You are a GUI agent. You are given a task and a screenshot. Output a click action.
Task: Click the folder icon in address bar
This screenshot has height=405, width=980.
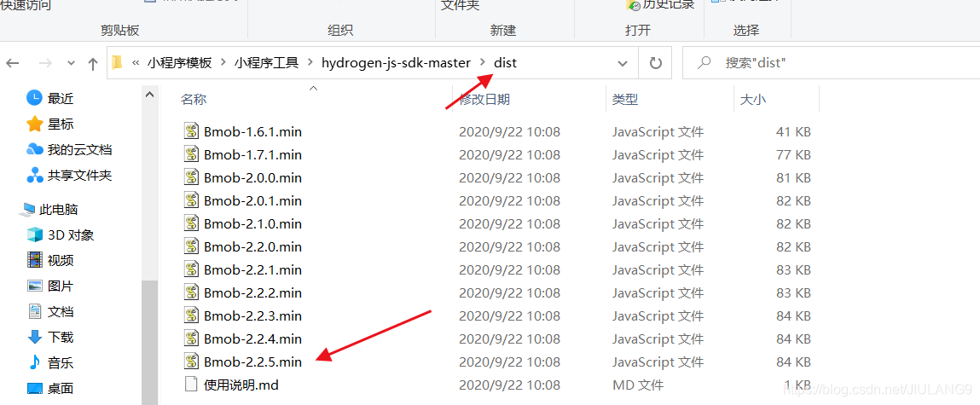116,62
